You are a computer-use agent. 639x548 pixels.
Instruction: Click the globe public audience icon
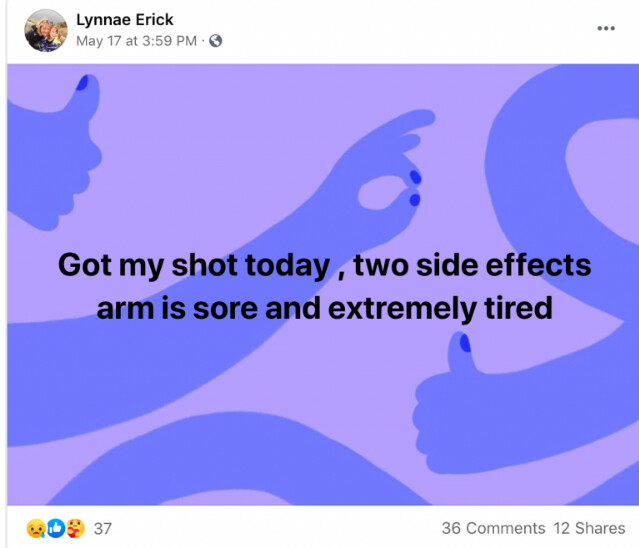[x=215, y=41]
